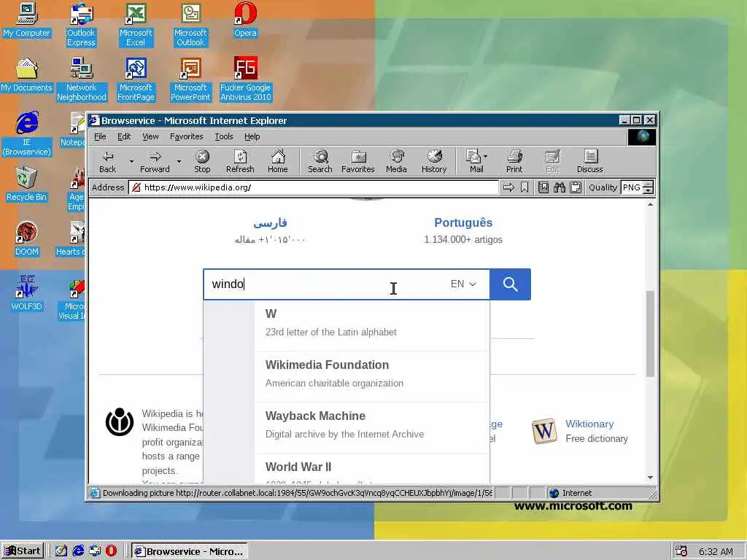Open the Forward button history dropdown arrow
Image resolution: width=747 pixels, height=560 pixels.
coord(179,161)
